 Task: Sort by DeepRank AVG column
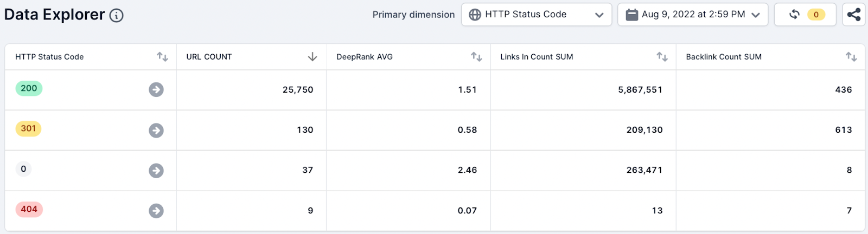(x=476, y=57)
